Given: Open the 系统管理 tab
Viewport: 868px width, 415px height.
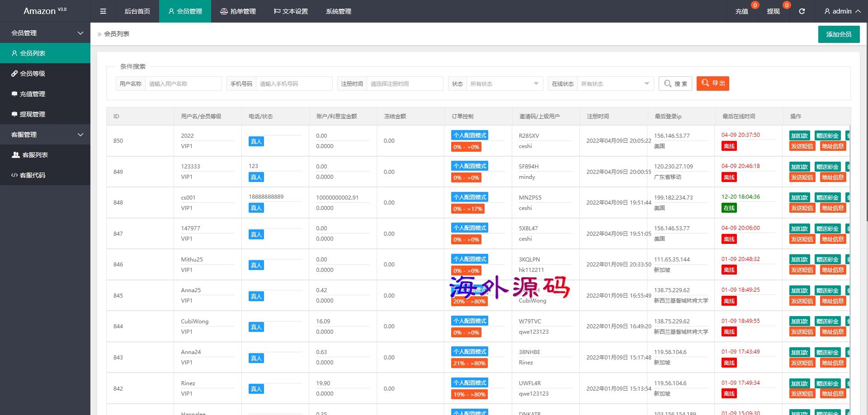Looking at the screenshot, I should [339, 11].
